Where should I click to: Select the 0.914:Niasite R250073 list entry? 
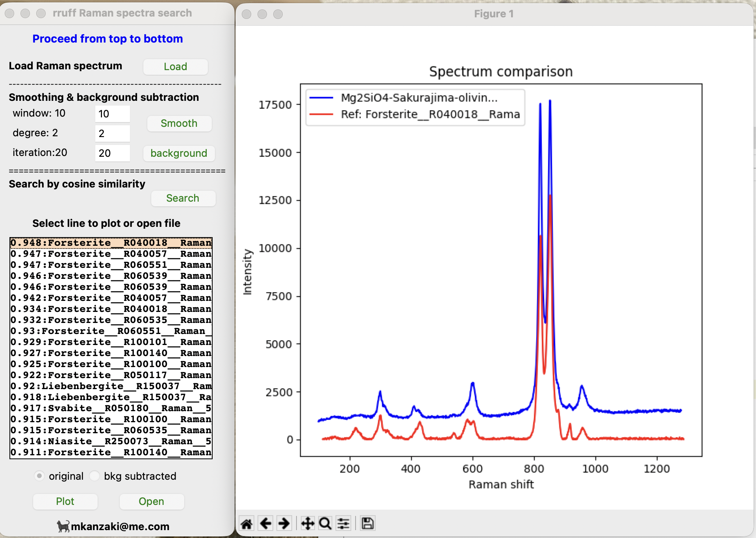tap(111, 441)
